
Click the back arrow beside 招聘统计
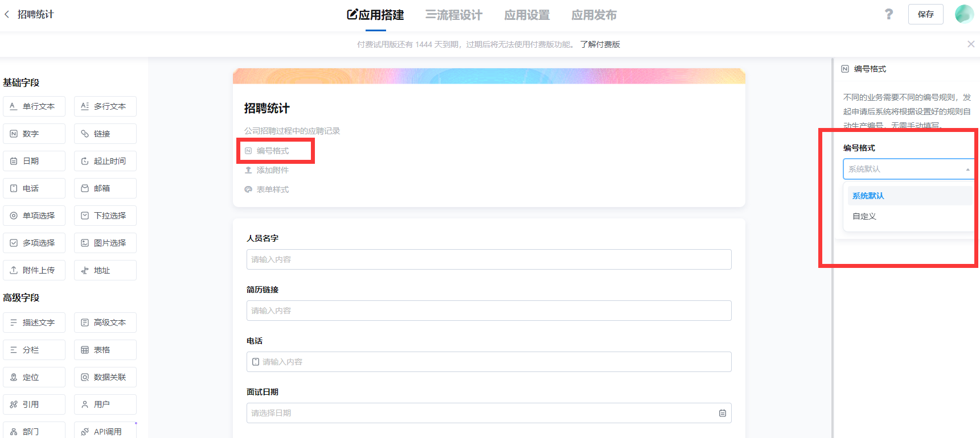[x=7, y=14]
